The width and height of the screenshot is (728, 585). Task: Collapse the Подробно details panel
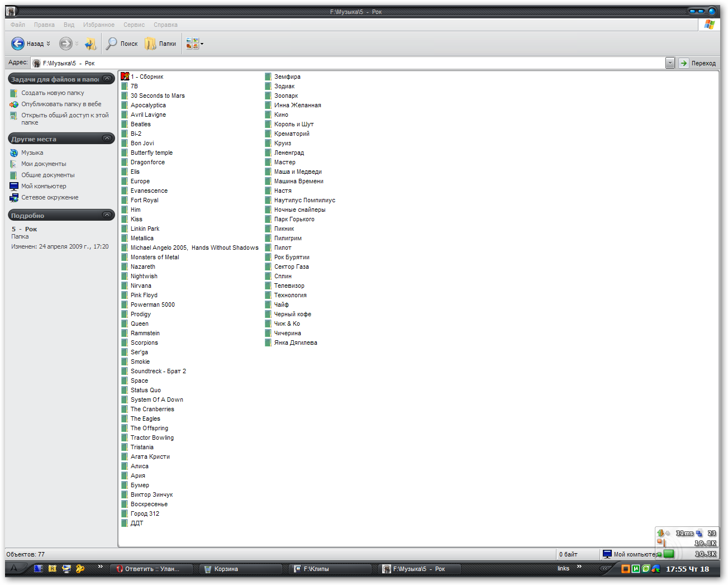(107, 215)
